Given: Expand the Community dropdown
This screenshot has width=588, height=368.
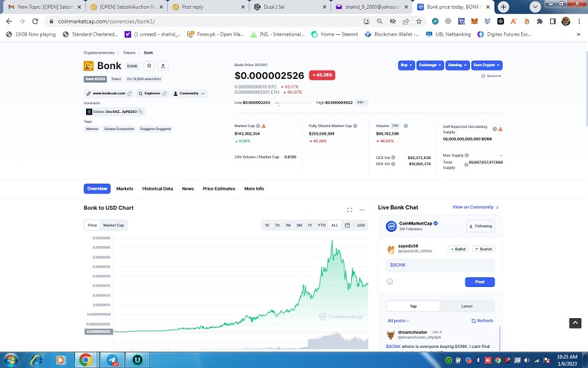Looking at the screenshot, I should 189,94.
